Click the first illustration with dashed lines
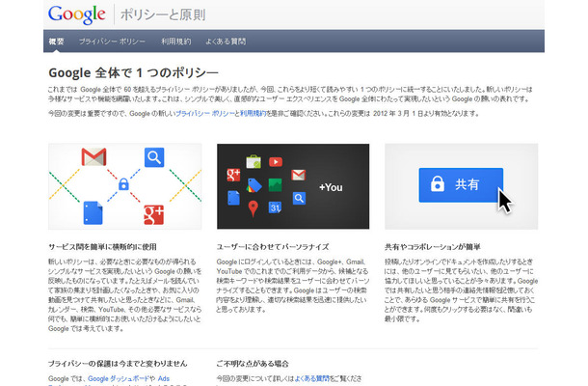 coord(125,186)
